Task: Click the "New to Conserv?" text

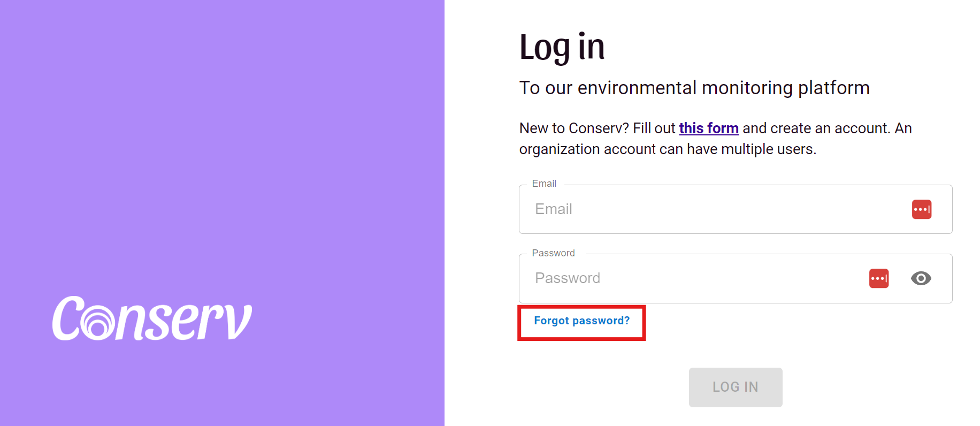Action: (x=573, y=128)
